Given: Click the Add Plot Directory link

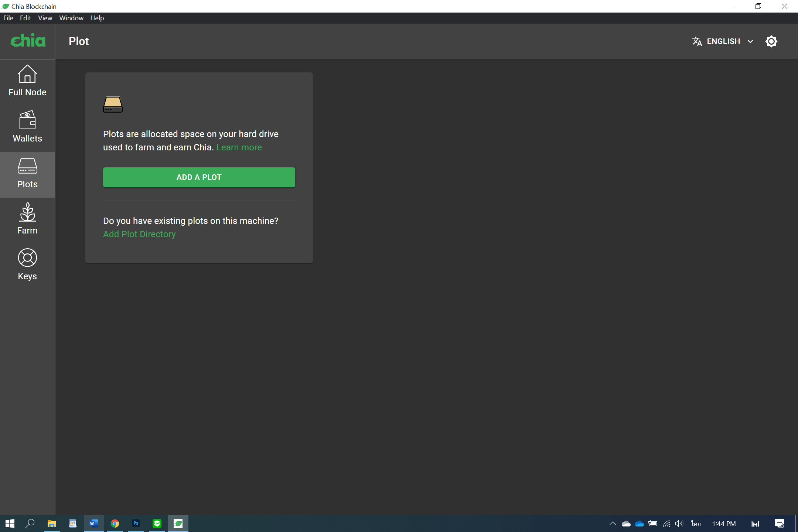Looking at the screenshot, I should pyautogui.click(x=139, y=234).
